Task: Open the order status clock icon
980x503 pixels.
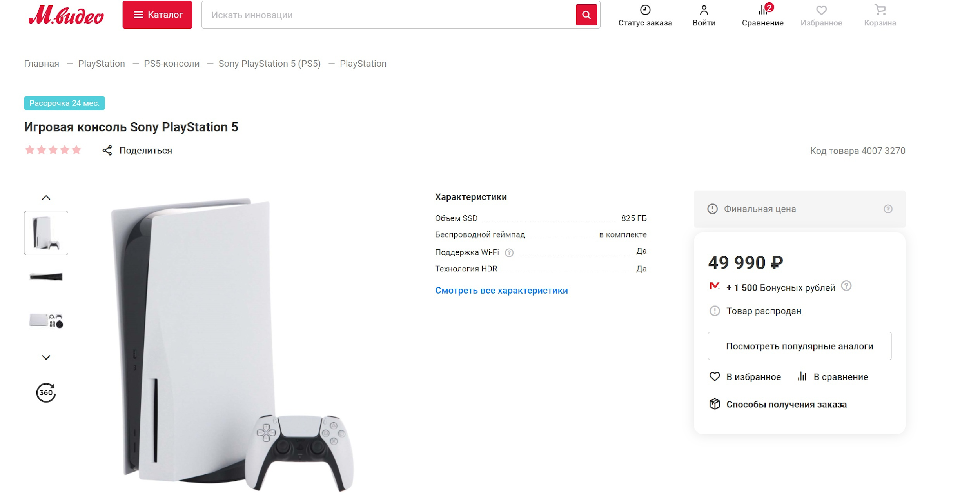Action: coord(645,10)
